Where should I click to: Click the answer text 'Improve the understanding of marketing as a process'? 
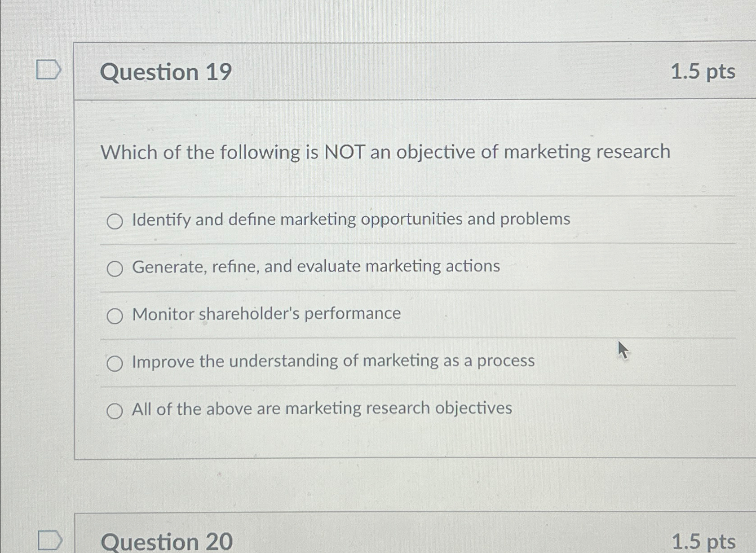pyautogui.click(x=333, y=361)
